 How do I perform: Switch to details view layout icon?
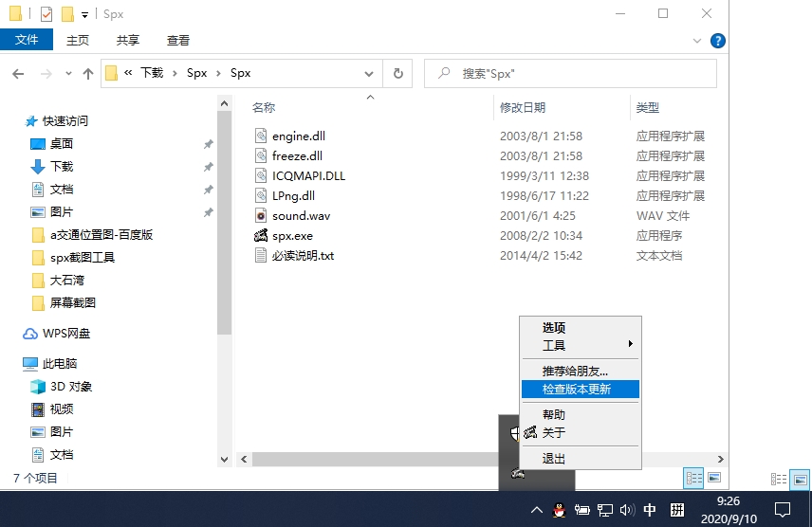click(694, 478)
